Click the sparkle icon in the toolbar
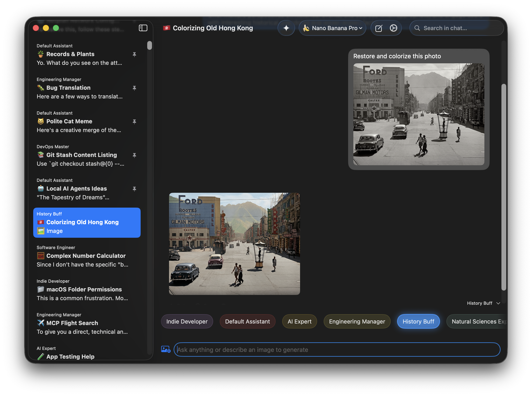This screenshot has height=396, width=532. [x=286, y=28]
